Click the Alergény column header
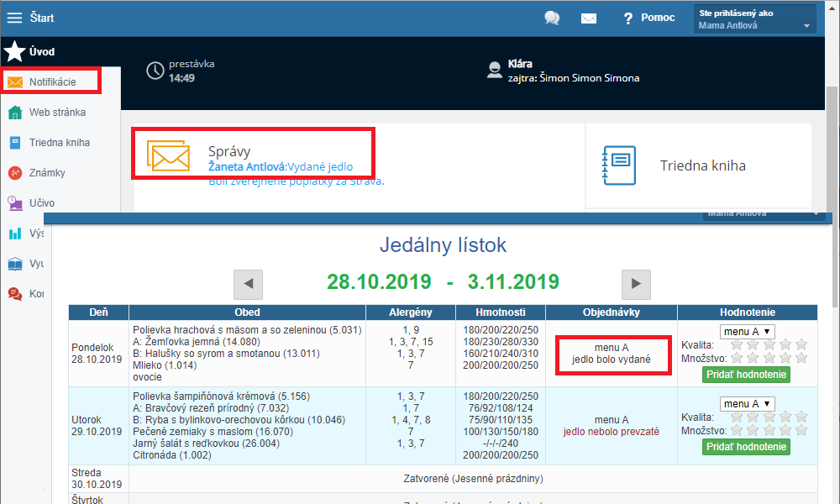The image size is (840, 504). [411, 312]
